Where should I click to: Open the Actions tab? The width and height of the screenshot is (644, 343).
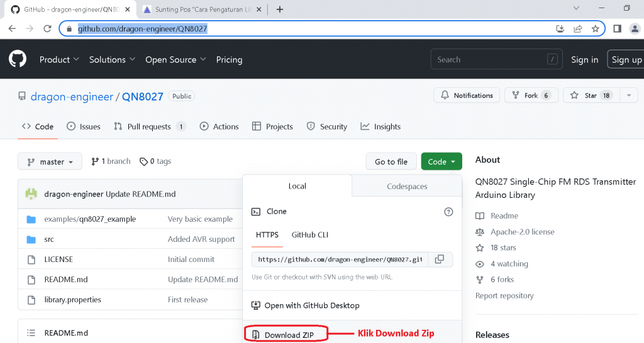pyautogui.click(x=219, y=126)
